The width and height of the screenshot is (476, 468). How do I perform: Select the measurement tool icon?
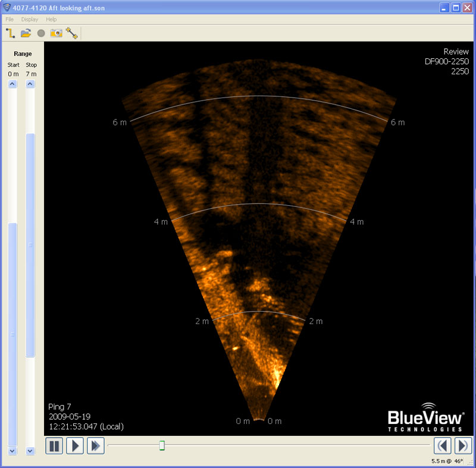point(72,33)
